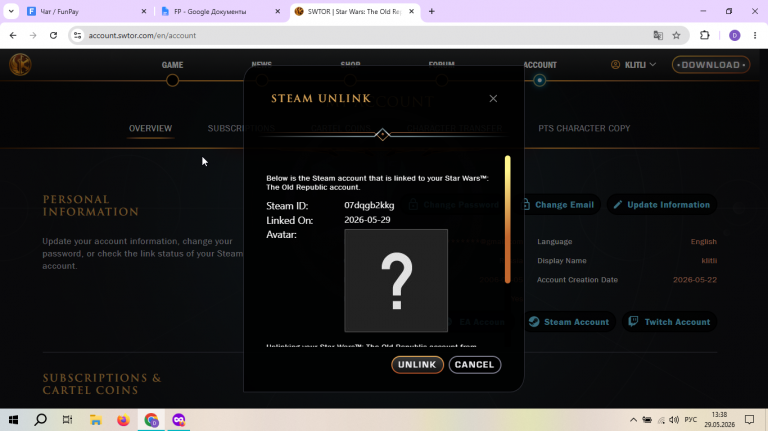Click the Steam Unlink dialog scrollbar
Screen dimensions: 768x431
[x=507, y=219]
